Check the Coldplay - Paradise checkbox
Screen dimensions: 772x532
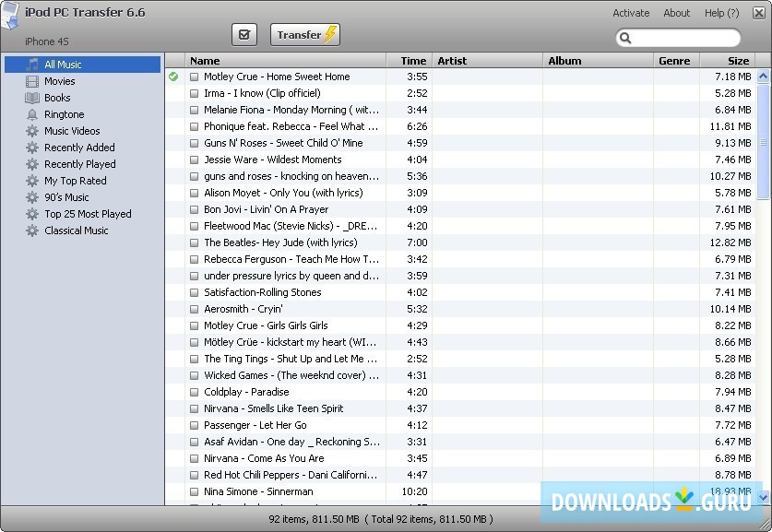click(x=195, y=392)
